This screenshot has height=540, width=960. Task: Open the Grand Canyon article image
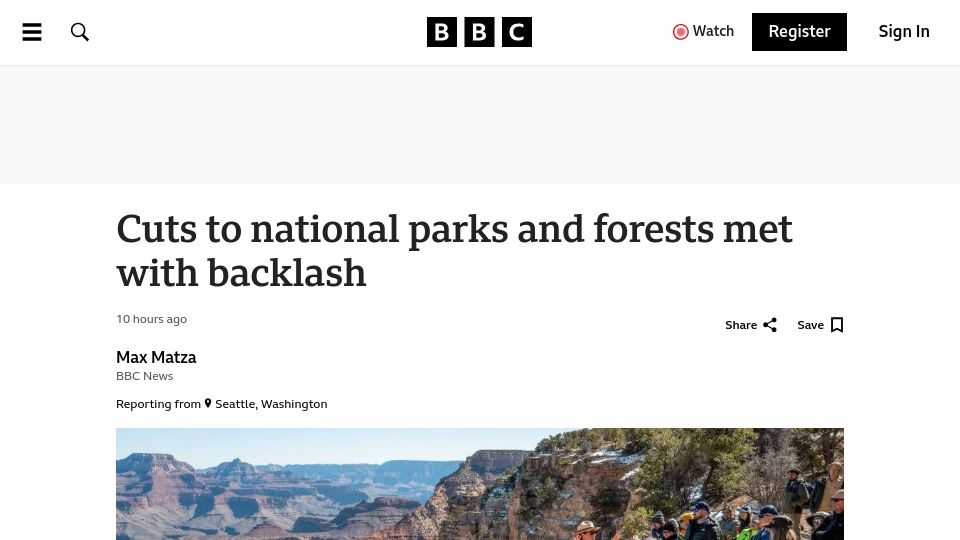coord(480,484)
